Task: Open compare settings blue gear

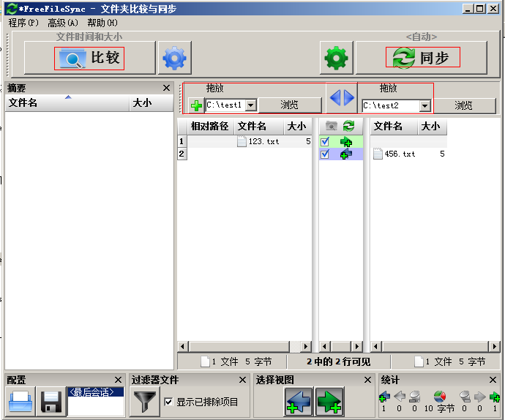Action: 175,58
